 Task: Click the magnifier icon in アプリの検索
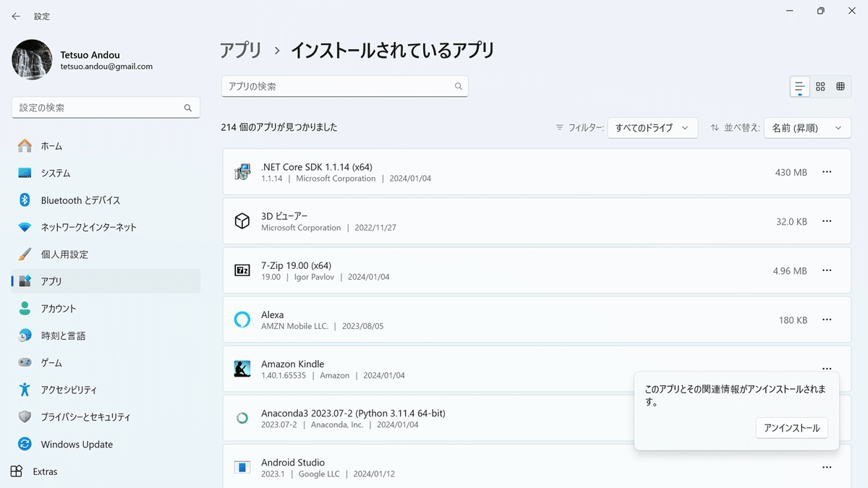pos(458,86)
